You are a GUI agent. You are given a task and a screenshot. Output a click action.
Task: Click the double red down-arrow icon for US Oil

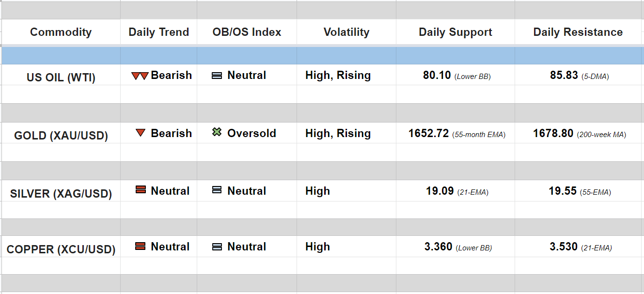(x=140, y=76)
